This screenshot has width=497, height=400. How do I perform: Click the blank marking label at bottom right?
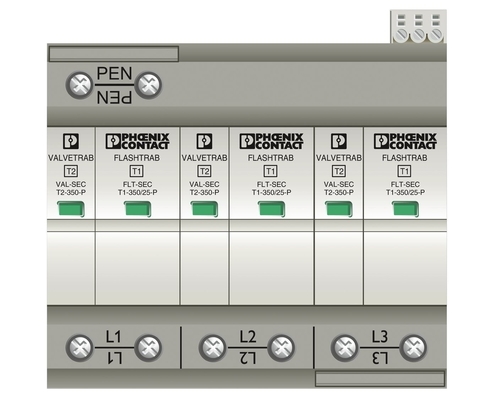coord(380,379)
